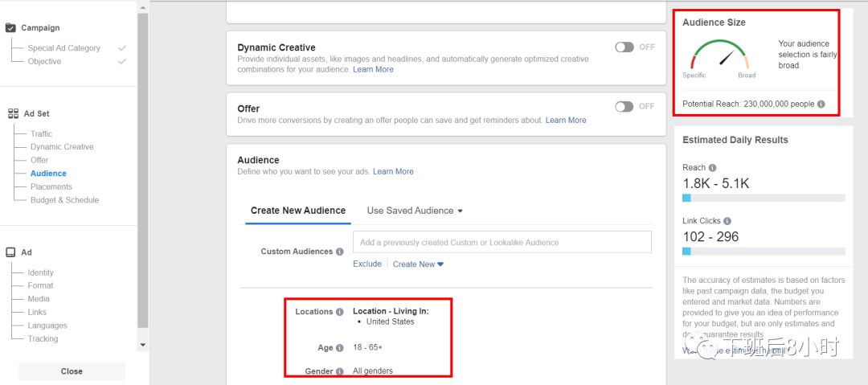Click Learn More in Offer description
The image size is (868, 385).
(566, 121)
